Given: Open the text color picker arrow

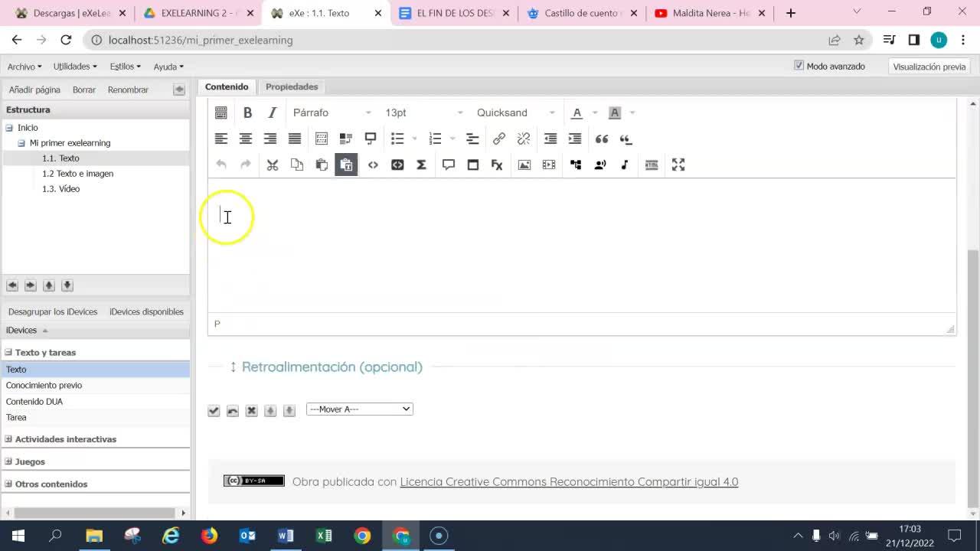Looking at the screenshot, I should [595, 112].
